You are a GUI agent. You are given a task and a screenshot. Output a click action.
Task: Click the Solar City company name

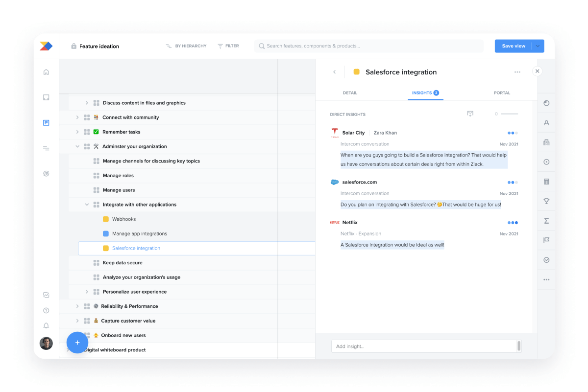[x=353, y=133]
